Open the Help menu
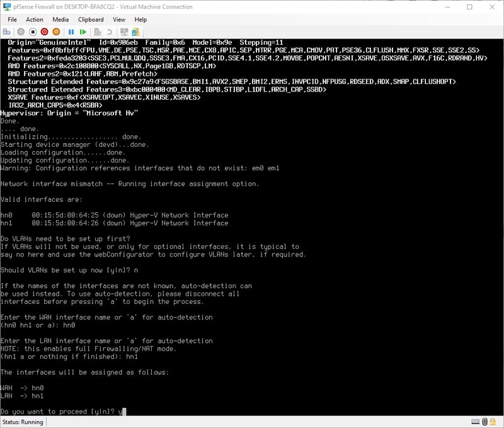The image size is (504, 428). coord(140,20)
